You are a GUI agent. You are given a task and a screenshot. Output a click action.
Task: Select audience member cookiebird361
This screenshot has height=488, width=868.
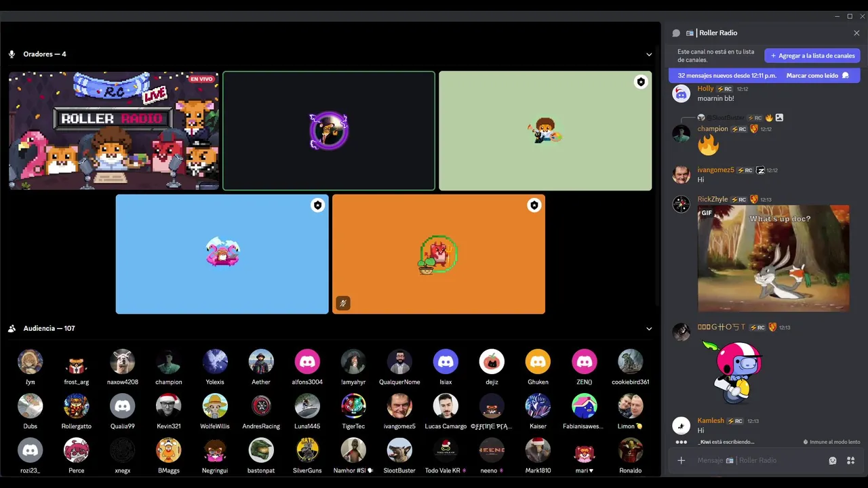pos(630,367)
